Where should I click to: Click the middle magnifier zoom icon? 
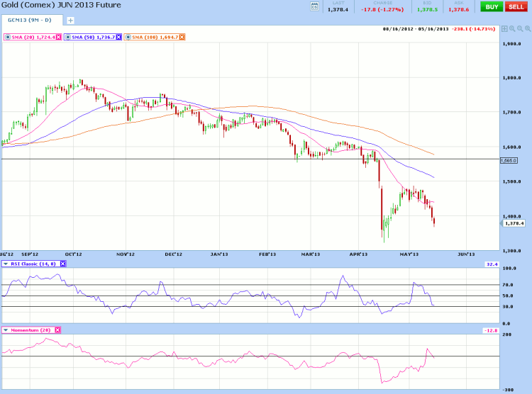[x=519, y=28]
